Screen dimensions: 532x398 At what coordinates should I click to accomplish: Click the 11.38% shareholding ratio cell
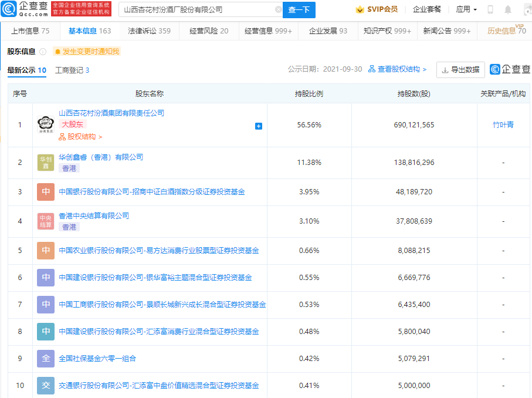click(x=309, y=163)
